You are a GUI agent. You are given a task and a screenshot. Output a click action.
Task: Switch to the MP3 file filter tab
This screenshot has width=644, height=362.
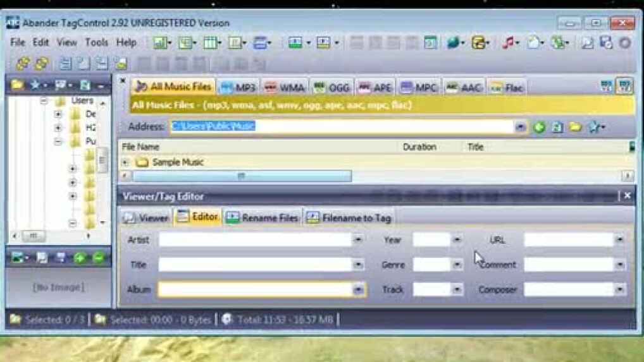point(238,87)
